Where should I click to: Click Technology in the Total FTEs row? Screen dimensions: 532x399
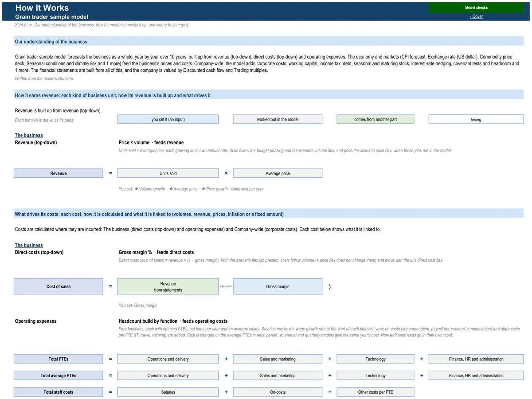pos(376,359)
